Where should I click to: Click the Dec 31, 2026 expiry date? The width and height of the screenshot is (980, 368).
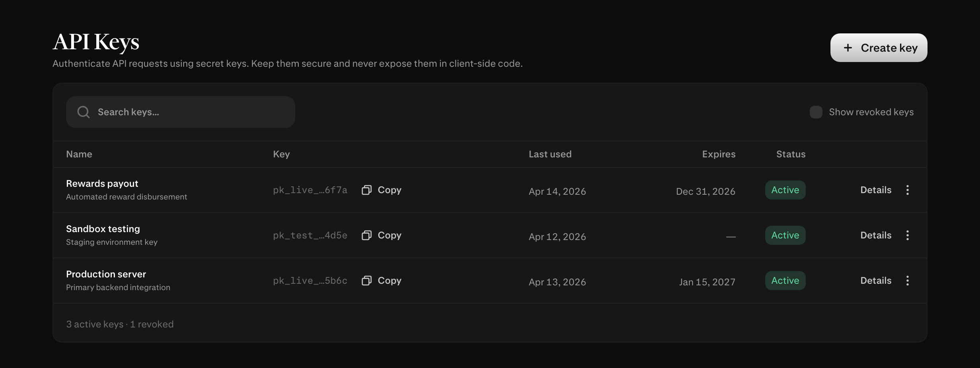(x=706, y=192)
